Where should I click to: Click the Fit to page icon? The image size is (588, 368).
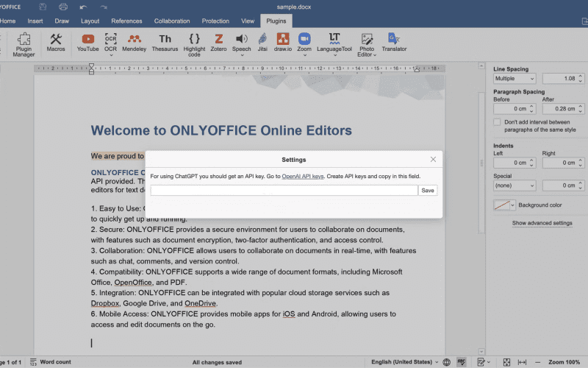(506, 362)
